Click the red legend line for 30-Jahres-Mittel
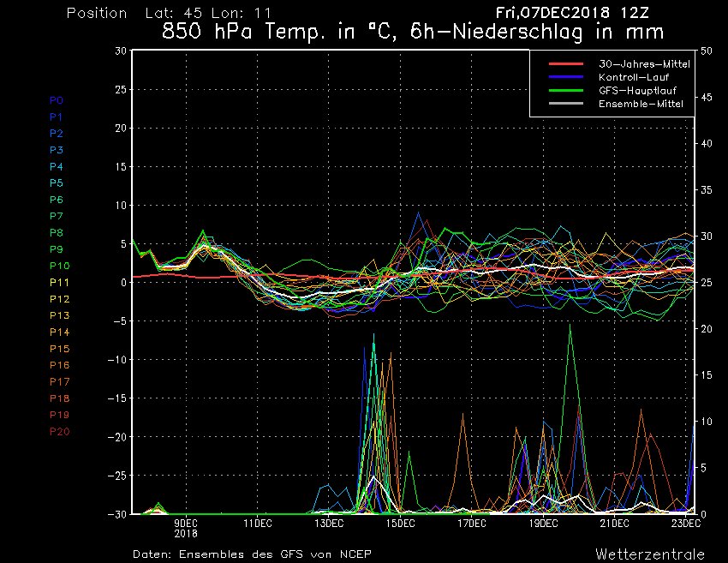Screen dimensions: 728x563 [x=566, y=63]
